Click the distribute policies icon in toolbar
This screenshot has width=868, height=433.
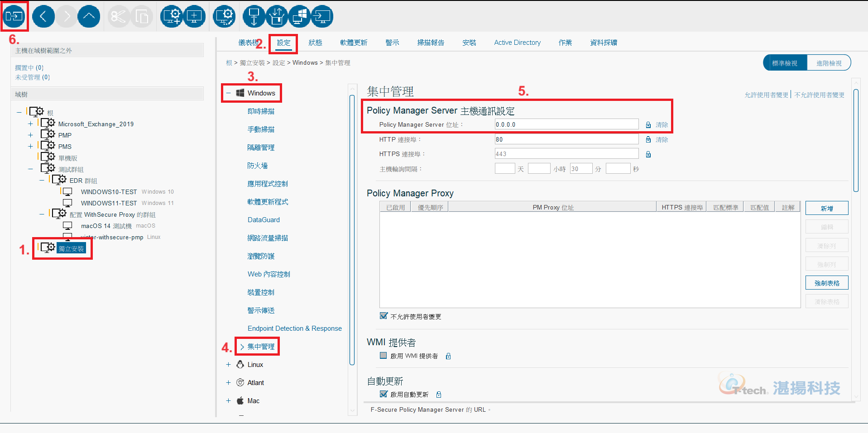click(14, 17)
